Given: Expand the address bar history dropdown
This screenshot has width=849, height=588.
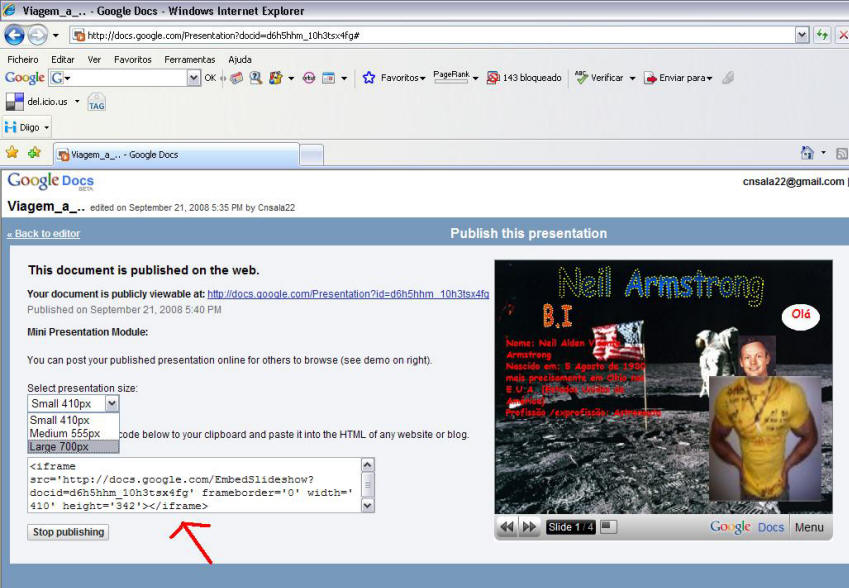Looking at the screenshot, I should coord(802,35).
